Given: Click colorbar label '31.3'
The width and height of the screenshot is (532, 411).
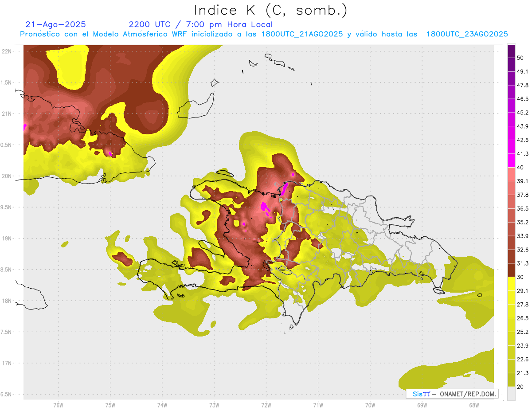Looking at the screenshot, I should click(523, 263).
